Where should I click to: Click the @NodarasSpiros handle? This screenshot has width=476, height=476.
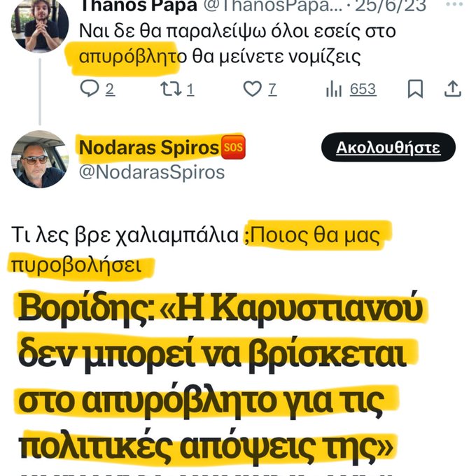click(152, 172)
